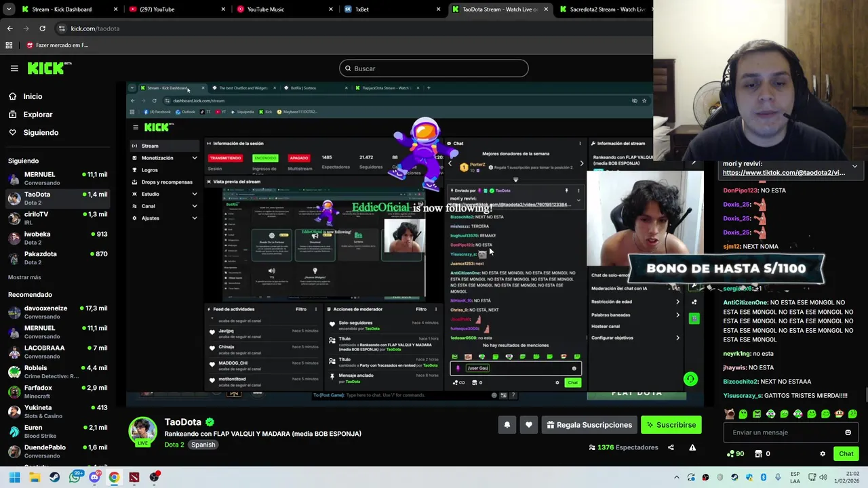Open Discord from taskbar
This screenshot has height=488, width=868.
[94, 477]
